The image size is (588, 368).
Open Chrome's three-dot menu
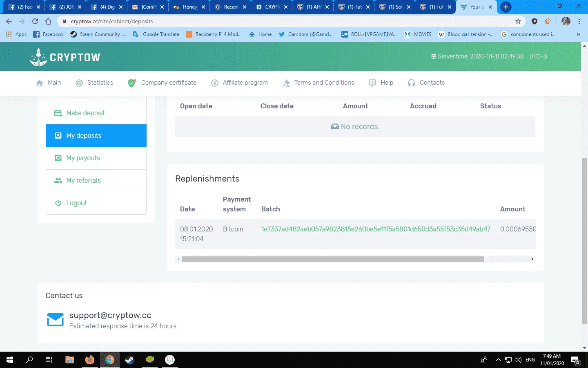click(579, 21)
